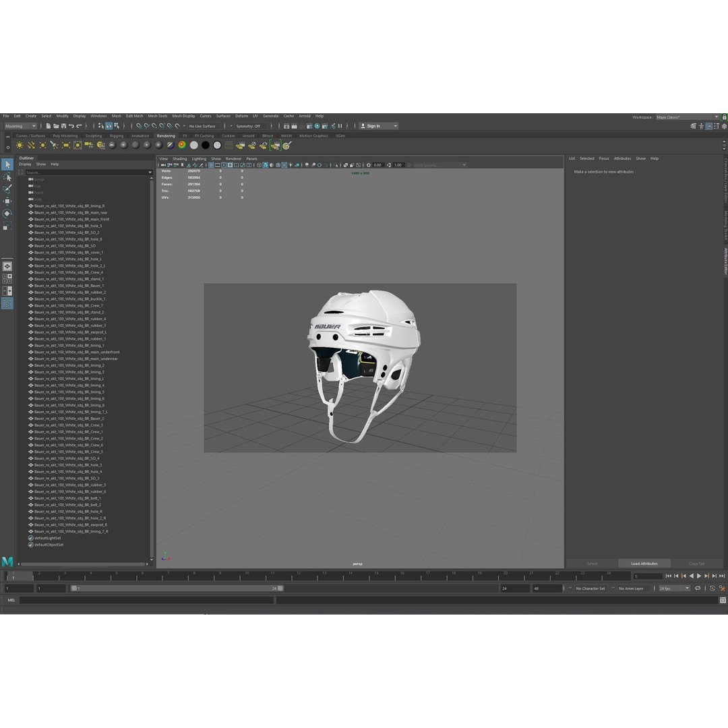This screenshot has height=728, width=728.
Task: Toggle the workspace lock icon
Action: 724,117
